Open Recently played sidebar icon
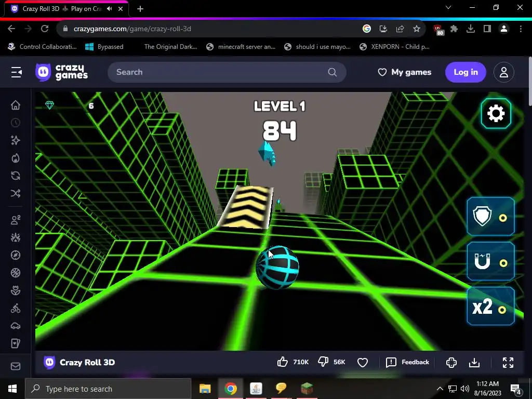The height and width of the screenshot is (399, 532). (16, 123)
